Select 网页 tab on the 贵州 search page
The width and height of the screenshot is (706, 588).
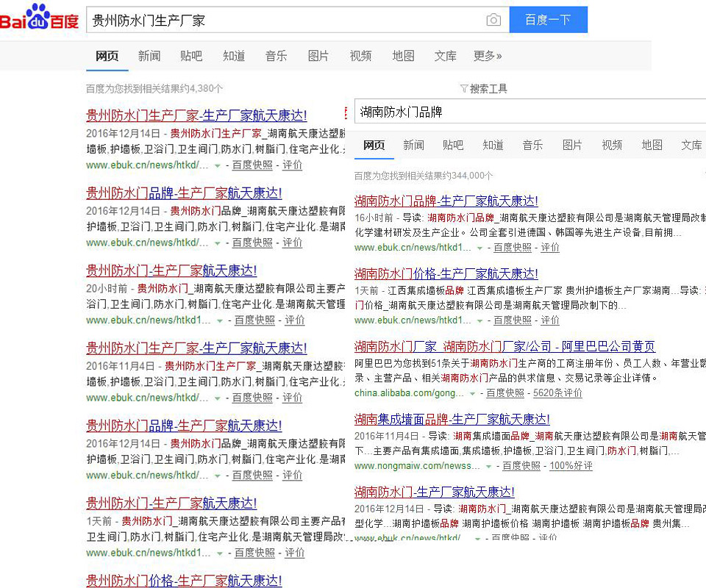107,56
